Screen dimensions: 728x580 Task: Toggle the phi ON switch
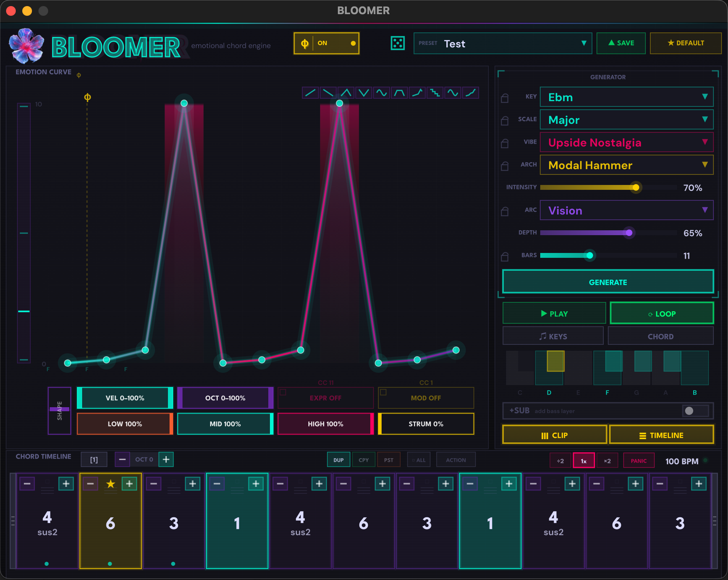point(327,43)
